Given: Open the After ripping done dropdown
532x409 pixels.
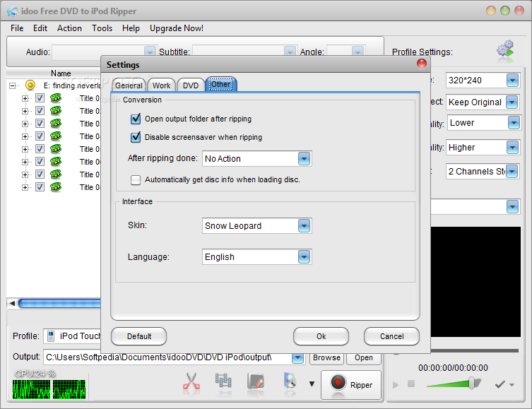Looking at the screenshot, I should (304, 159).
